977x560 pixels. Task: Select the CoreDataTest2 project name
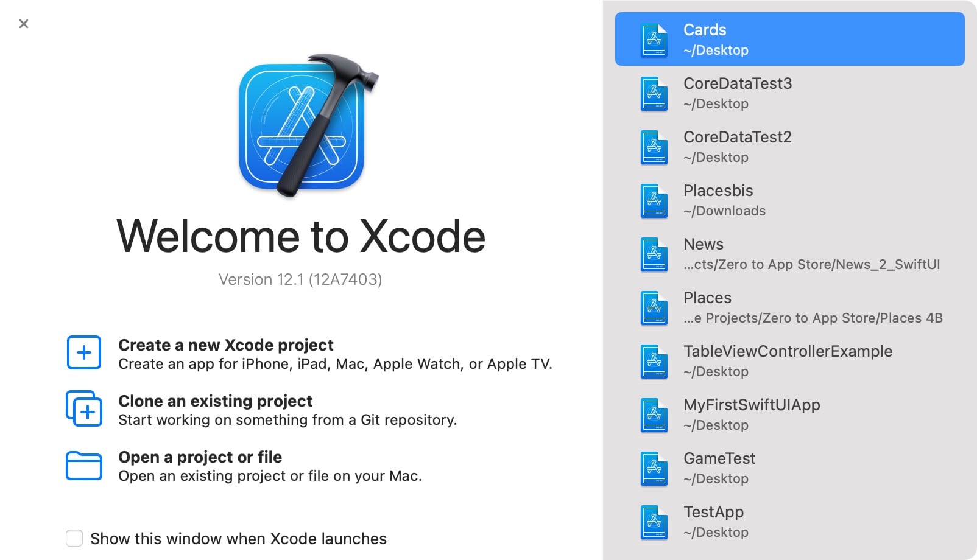tap(738, 137)
